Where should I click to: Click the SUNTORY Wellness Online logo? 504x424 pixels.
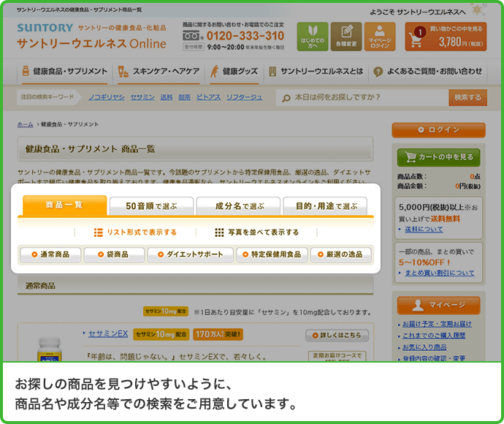(x=91, y=36)
